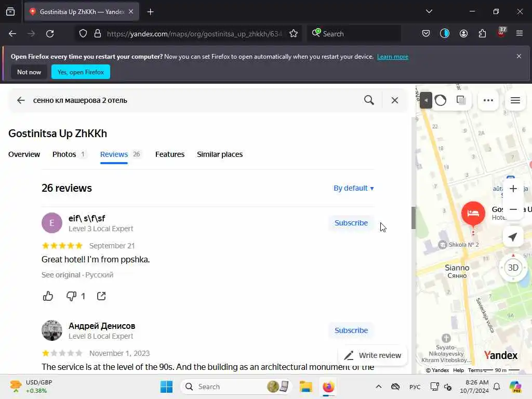Subscribe to Андрей Денисов
Viewport: 532px width, 399px height.
[x=351, y=330]
